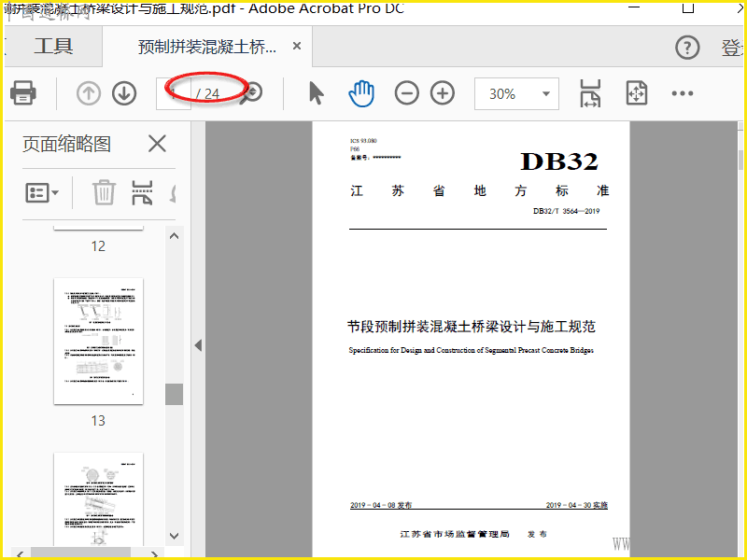This screenshot has width=747, height=560.
Task: Click the 页面缩略图 panel title
Action: coord(66,144)
